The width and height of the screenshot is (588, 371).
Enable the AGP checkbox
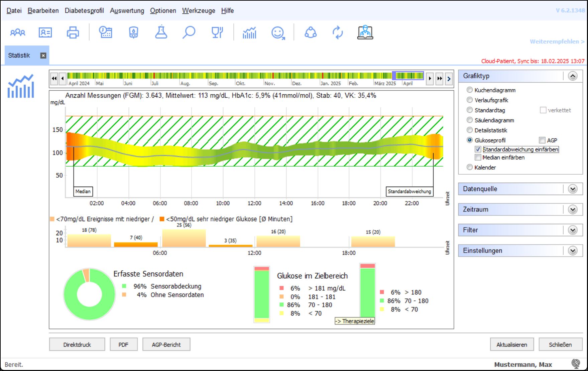pyautogui.click(x=542, y=140)
